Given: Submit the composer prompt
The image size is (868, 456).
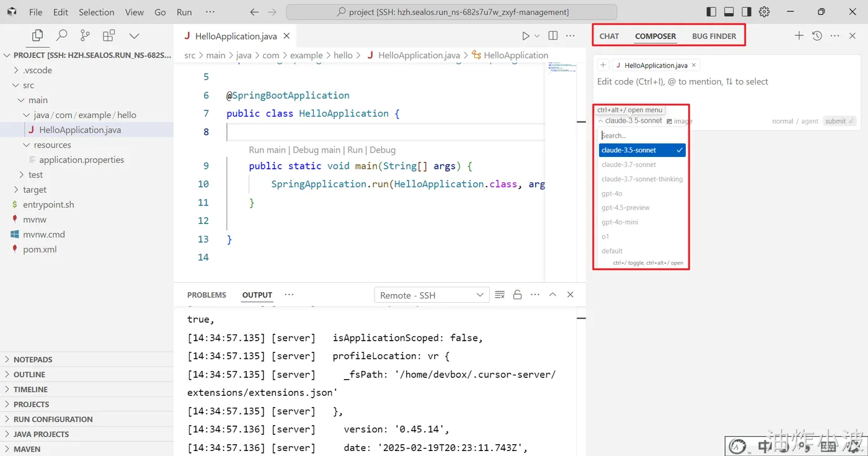Looking at the screenshot, I should (x=839, y=121).
